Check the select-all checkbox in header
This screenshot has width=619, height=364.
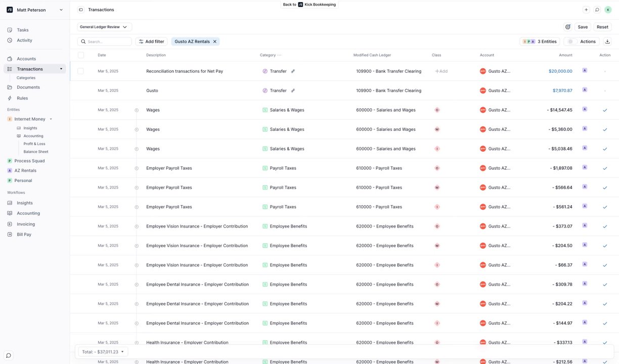point(81,55)
